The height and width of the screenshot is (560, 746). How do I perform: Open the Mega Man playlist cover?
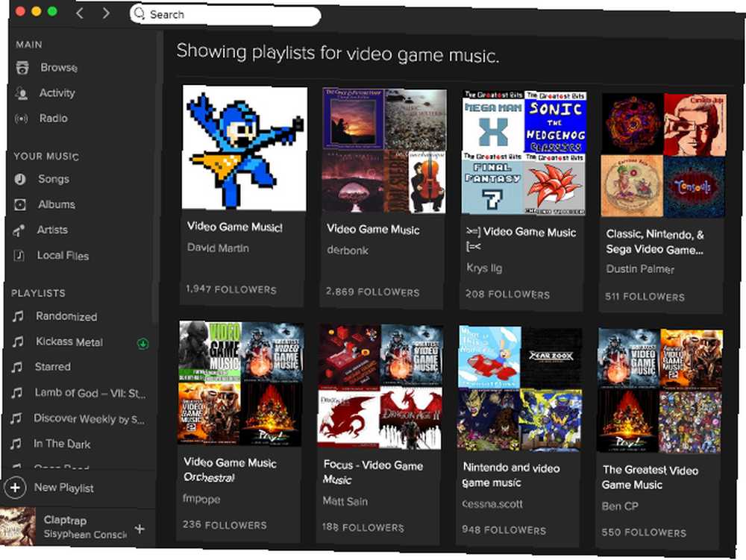245,148
